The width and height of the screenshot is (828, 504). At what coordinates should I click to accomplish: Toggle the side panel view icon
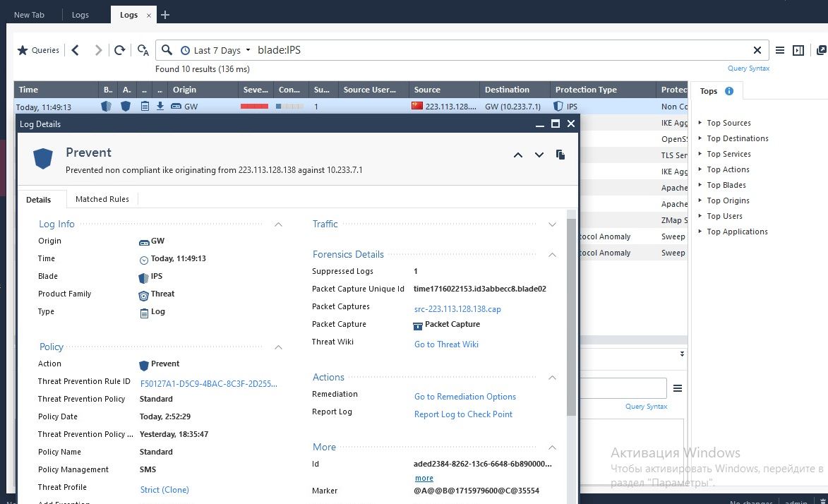point(798,50)
